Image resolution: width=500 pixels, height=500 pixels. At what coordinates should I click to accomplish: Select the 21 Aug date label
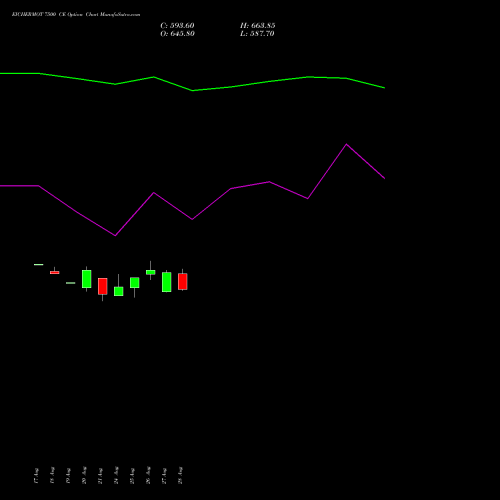tap(100, 476)
